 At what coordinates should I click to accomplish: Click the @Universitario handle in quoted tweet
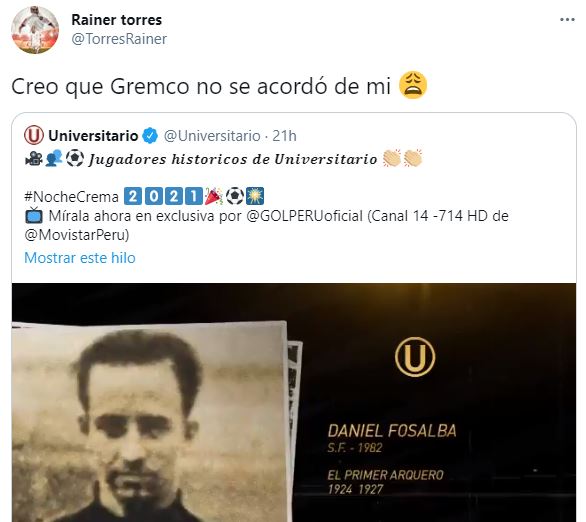click(x=212, y=136)
